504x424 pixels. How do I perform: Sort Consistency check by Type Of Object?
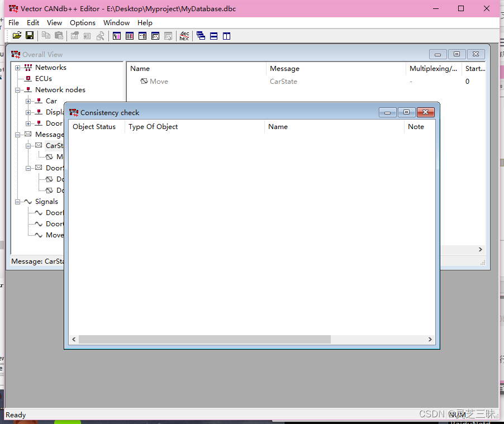[x=195, y=127]
